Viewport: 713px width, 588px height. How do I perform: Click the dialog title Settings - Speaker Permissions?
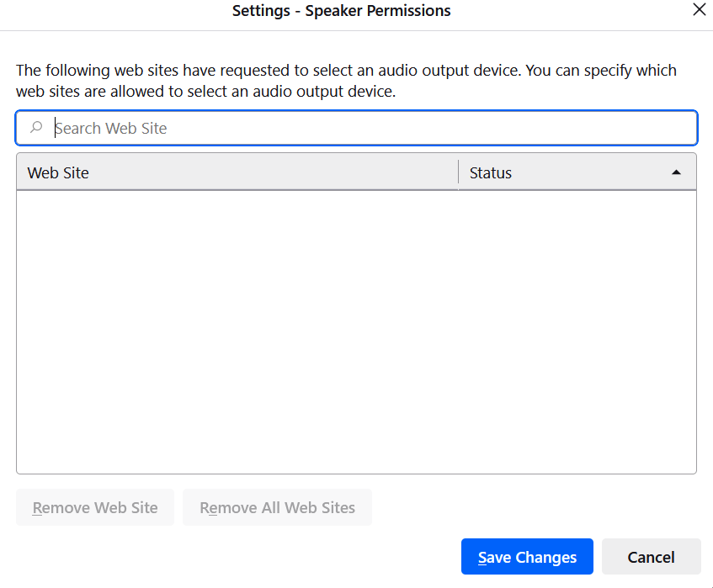pyautogui.click(x=341, y=11)
